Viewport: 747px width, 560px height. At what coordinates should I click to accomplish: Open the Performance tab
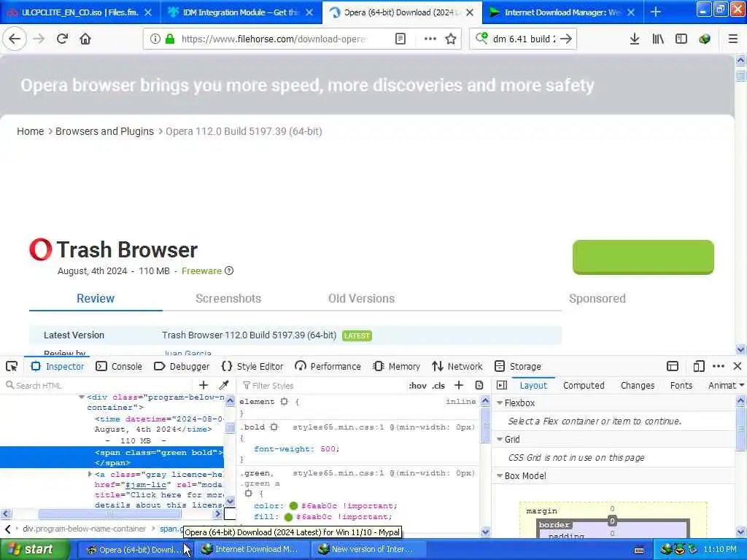328,366
